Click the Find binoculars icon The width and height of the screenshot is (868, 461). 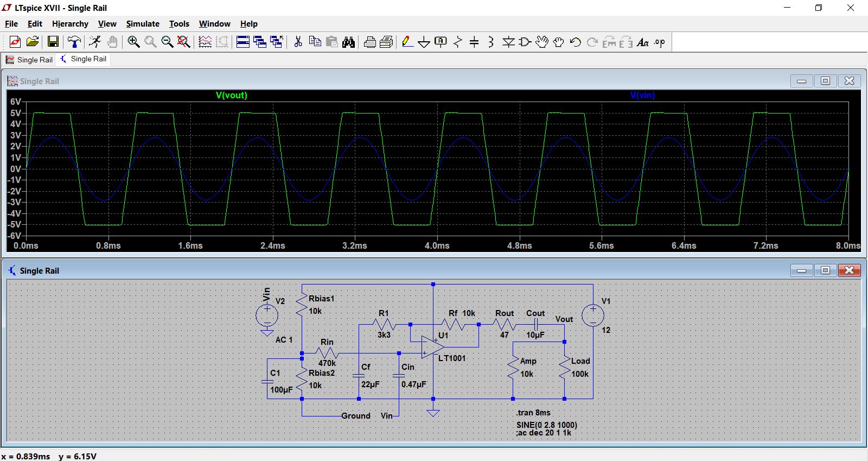tap(349, 42)
